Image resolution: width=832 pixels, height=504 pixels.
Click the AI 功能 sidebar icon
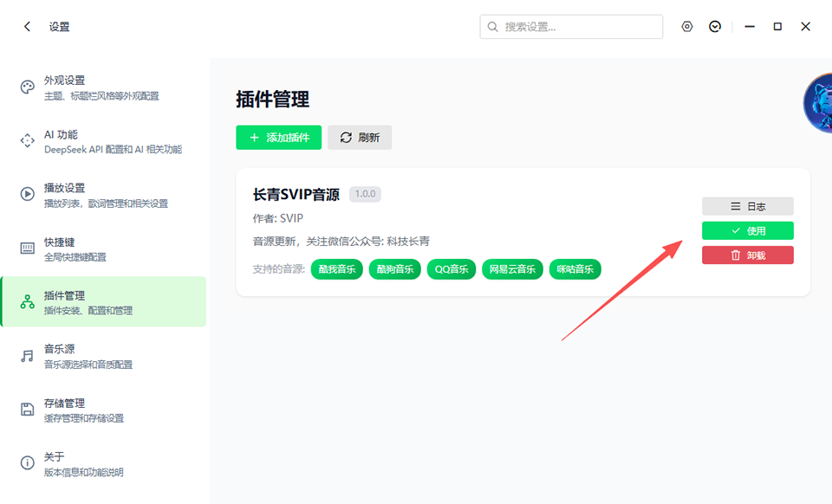click(x=27, y=141)
